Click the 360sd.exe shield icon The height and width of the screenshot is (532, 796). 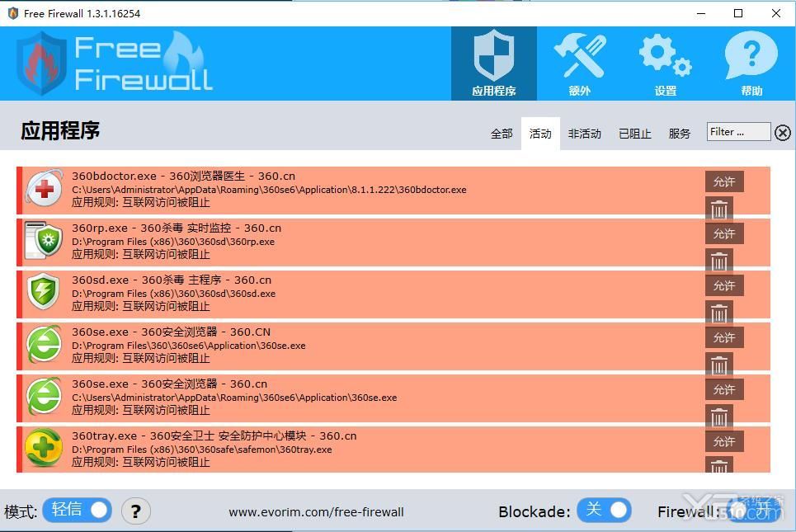[x=44, y=292]
